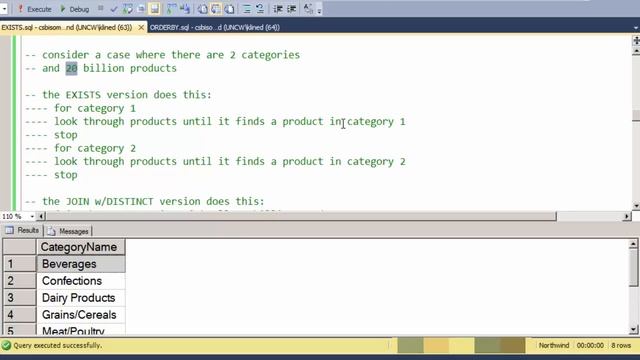Open the available databases dropdown

[4, 9]
